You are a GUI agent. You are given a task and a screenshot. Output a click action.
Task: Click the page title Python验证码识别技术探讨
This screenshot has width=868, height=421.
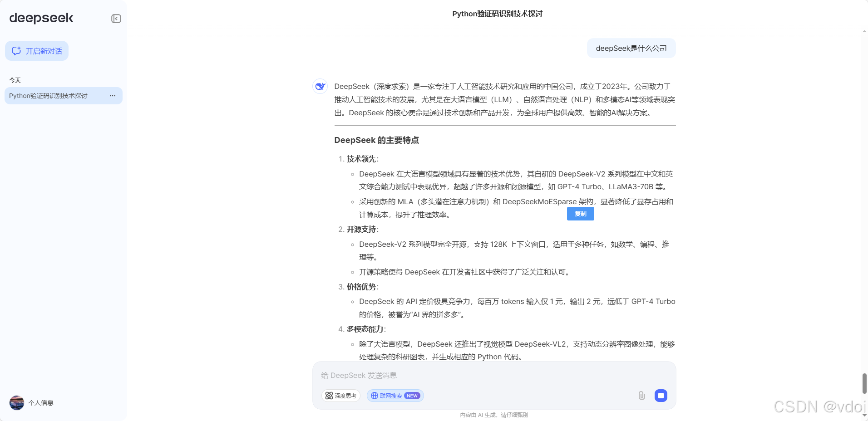point(497,14)
